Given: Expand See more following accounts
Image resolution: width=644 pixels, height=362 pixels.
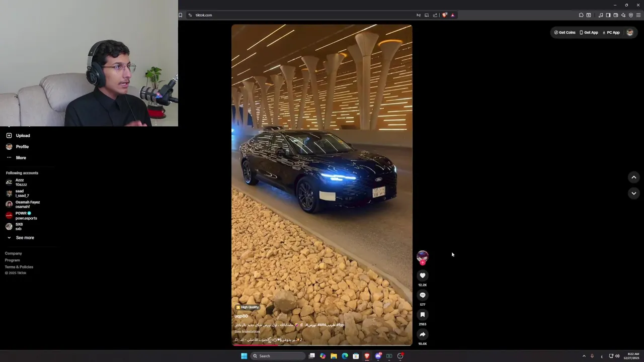Looking at the screenshot, I should pos(20,238).
